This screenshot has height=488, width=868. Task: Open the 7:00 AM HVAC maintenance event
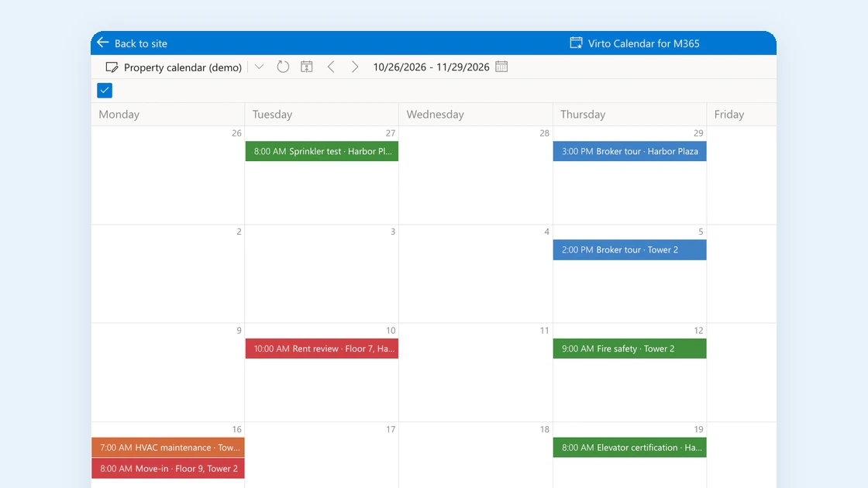pyautogui.click(x=167, y=447)
